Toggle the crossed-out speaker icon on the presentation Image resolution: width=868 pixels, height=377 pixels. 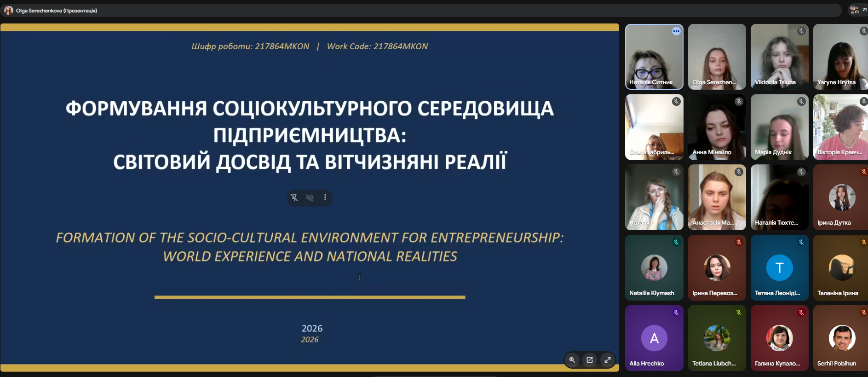click(x=310, y=197)
